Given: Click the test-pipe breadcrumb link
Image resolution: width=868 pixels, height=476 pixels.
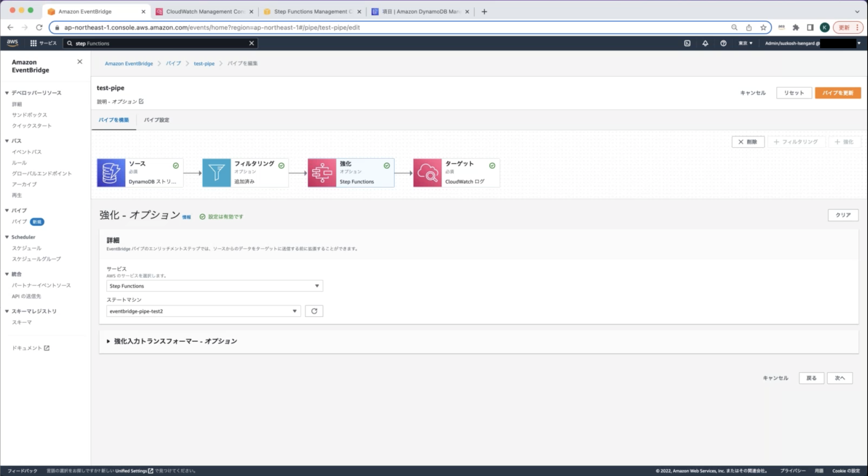Looking at the screenshot, I should pos(204,63).
